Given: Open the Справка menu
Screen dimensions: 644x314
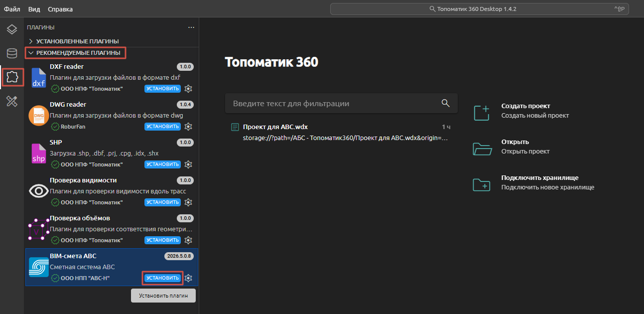Looking at the screenshot, I should 60,9.
